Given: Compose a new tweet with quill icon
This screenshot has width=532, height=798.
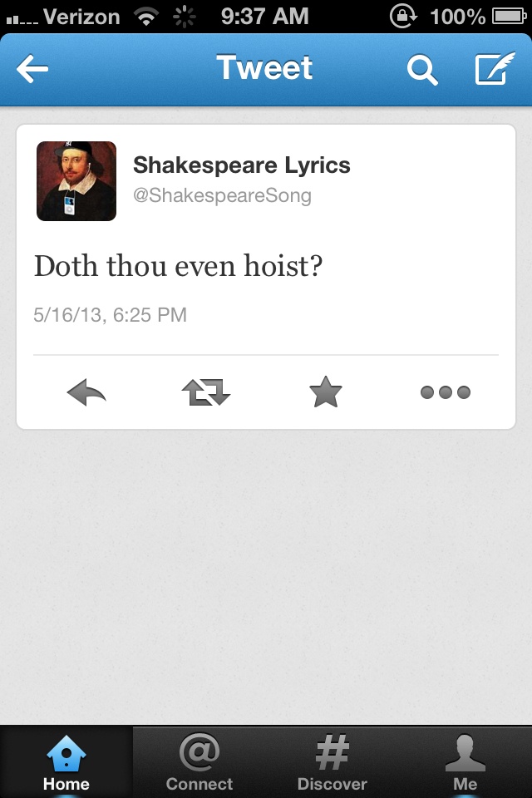Looking at the screenshot, I should pyautogui.click(x=495, y=68).
